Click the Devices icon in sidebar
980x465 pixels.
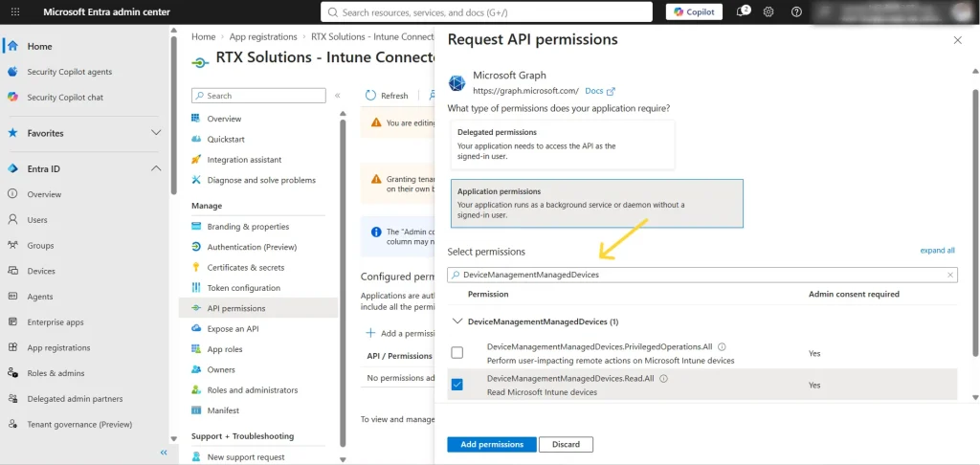click(x=12, y=272)
